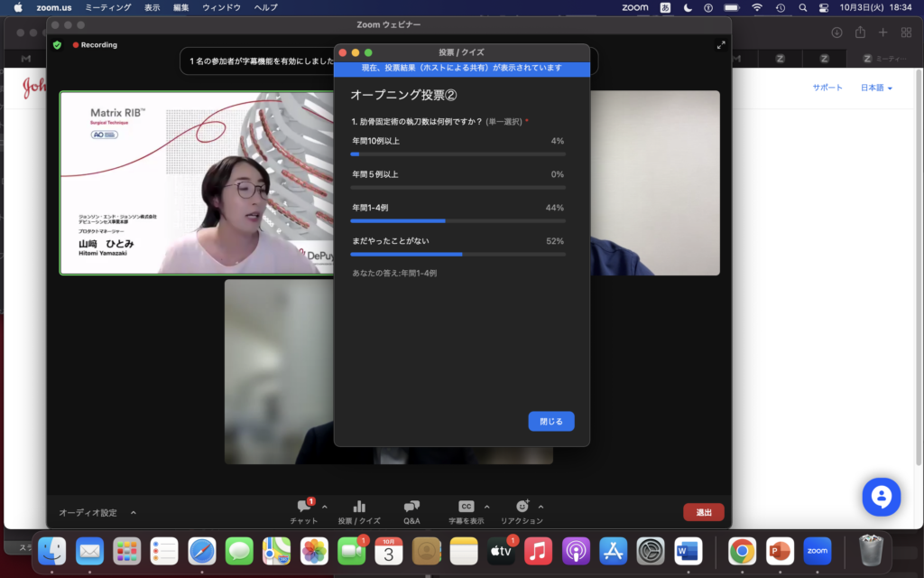Open the Chat panel icon
The width and height of the screenshot is (924, 578).
tap(303, 507)
